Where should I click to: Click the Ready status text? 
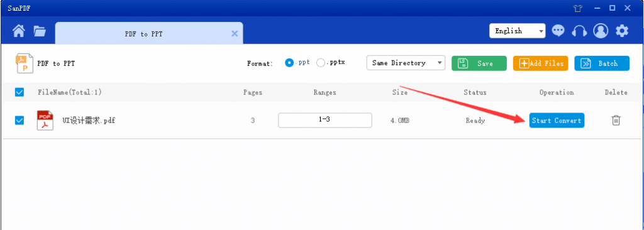point(475,121)
